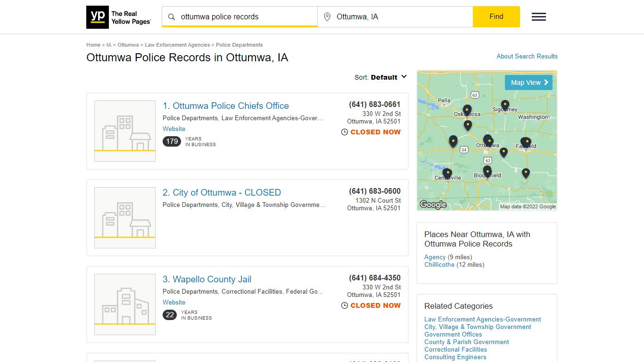Open City, Village & Township Government category

pos(478,327)
